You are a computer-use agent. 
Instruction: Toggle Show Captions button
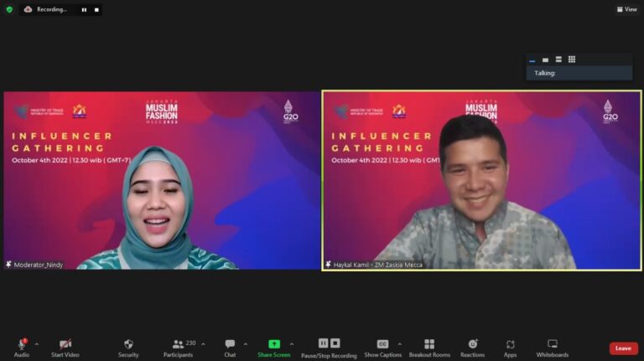(x=382, y=344)
